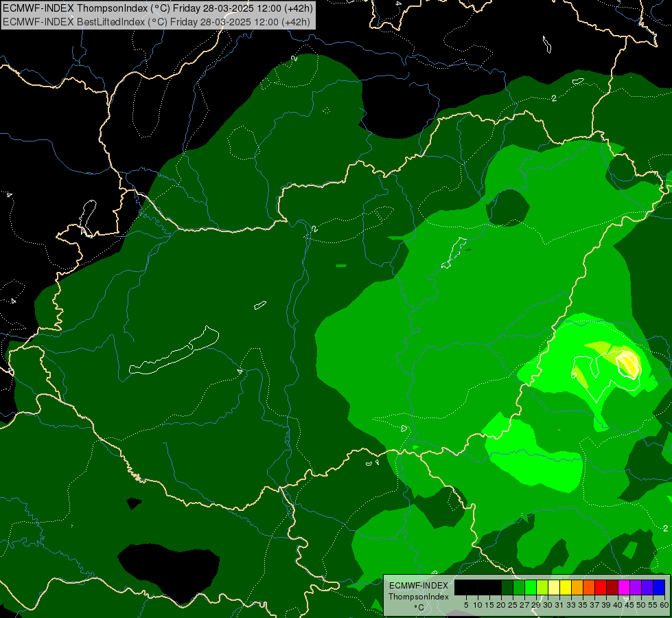Select the yellow-green 29-30 legend swatch
Image resolution: width=672 pixels, height=618 pixels.
coord(542,588)
